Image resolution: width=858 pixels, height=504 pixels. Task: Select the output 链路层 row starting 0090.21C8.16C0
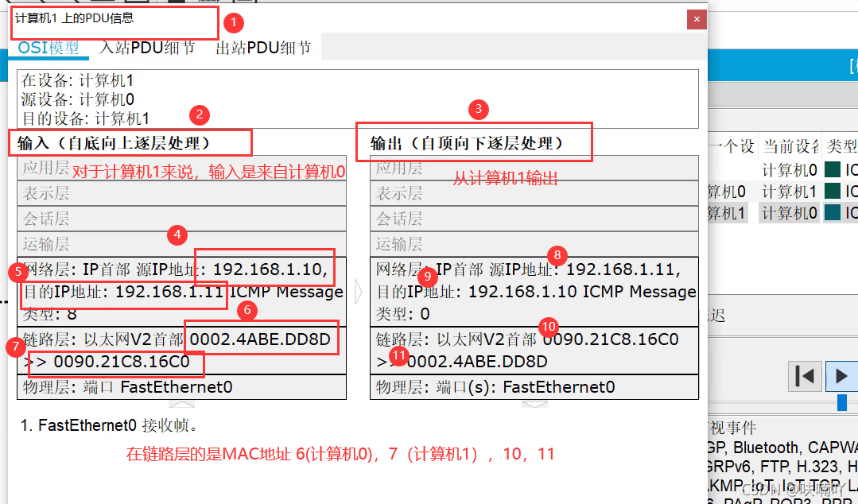tap(534, 351)
